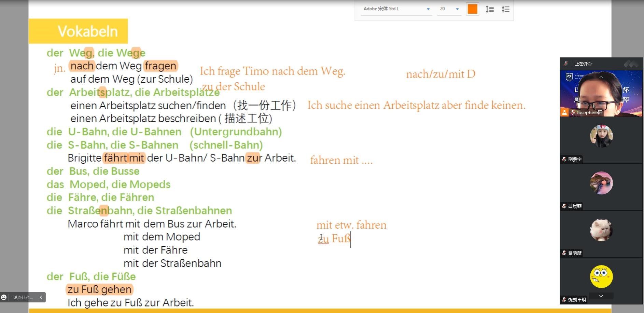Click the mic icon next to 饶刘卓玥
Image resolution: width=644 pixels, height=313 pixels.
(x=564, y=300)
